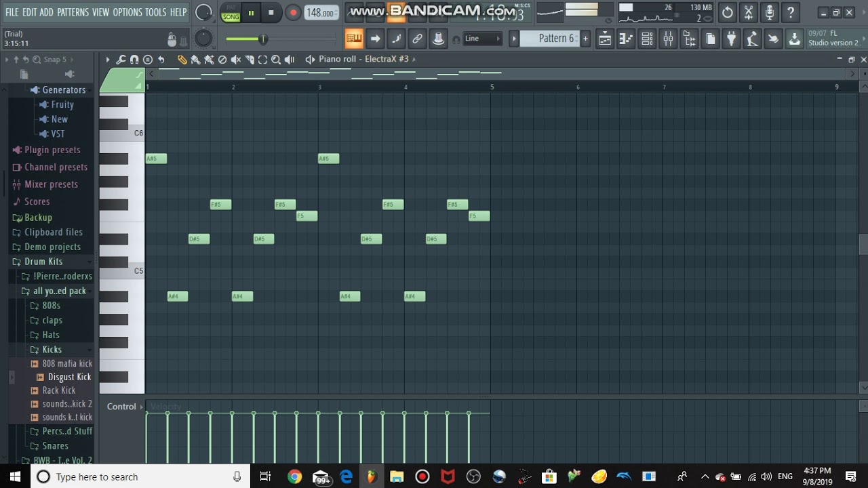This screenshot has width=868, height=488.
Task: Click the Windows search box
Action: [139, 476]
